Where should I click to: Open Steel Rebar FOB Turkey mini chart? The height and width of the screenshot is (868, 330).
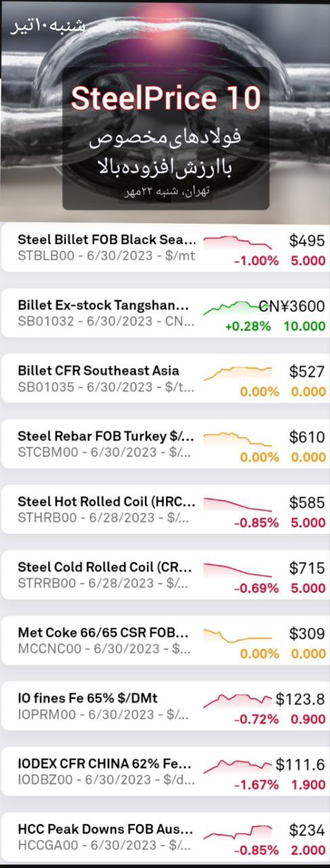pos(238,439)
